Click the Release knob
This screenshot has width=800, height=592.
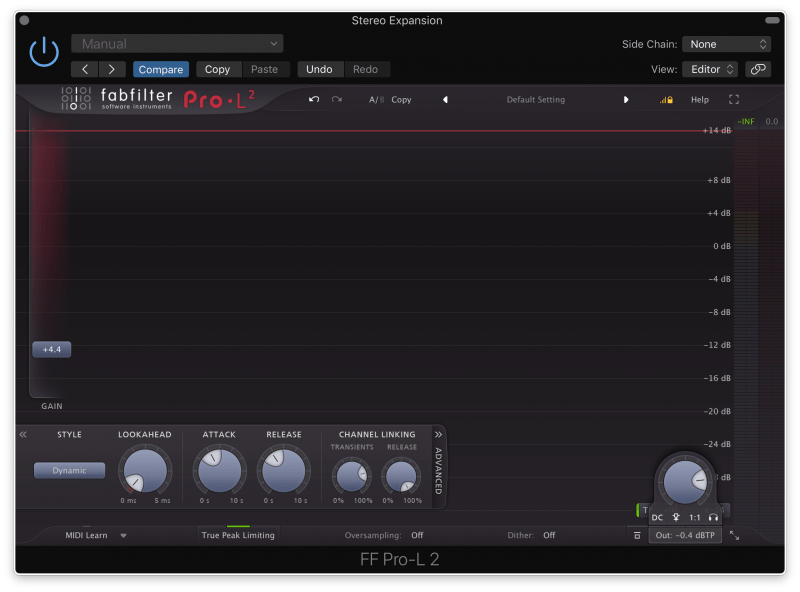(284, 471)
